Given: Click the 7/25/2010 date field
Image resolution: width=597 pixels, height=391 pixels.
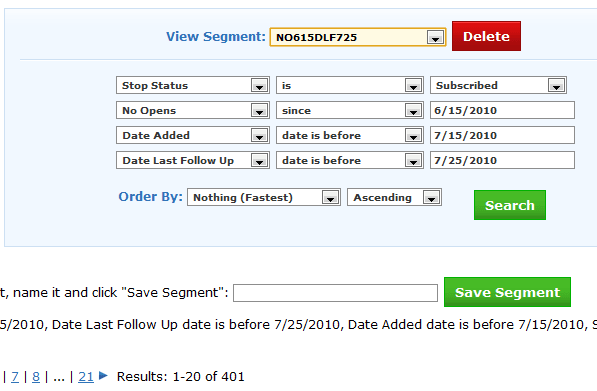Looking at the screenshot, I should coord(502,160).
